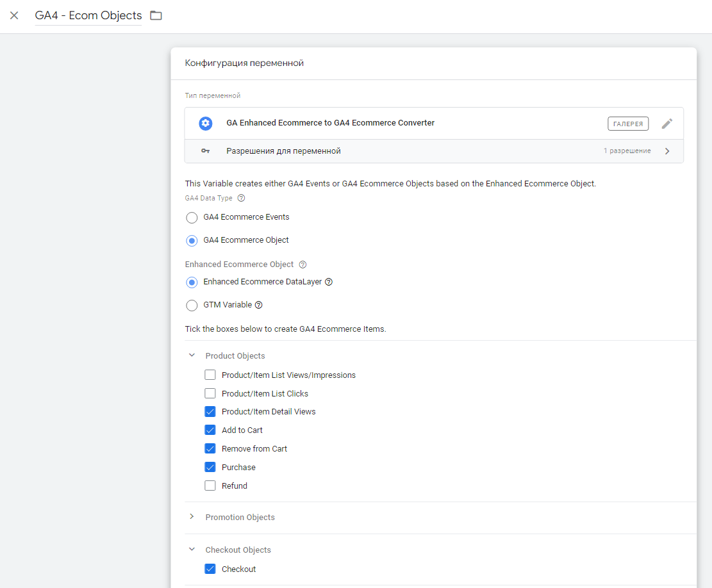Click the 1 разрешение text

(x=627, y=151)
